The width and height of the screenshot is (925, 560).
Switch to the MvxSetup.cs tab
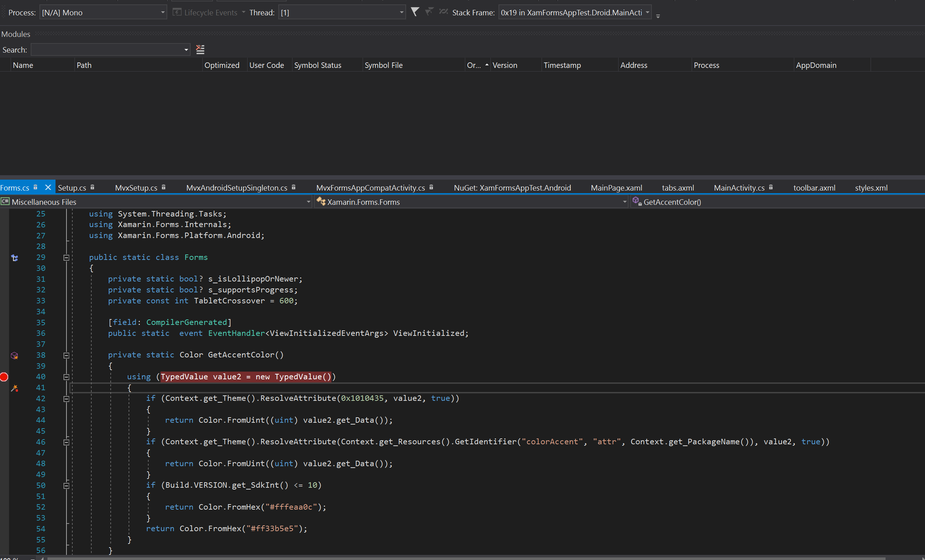pyautogui.click(x=136, y=188)
